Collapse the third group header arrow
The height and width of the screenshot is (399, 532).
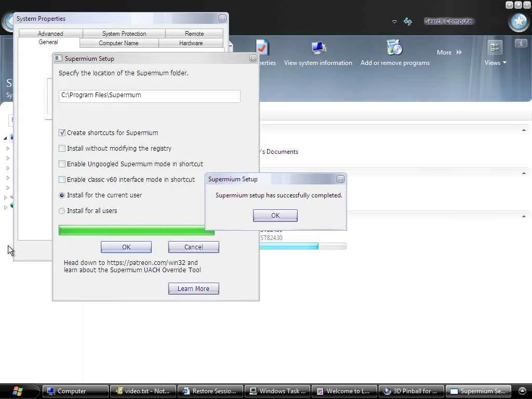[x=524, y=216]
